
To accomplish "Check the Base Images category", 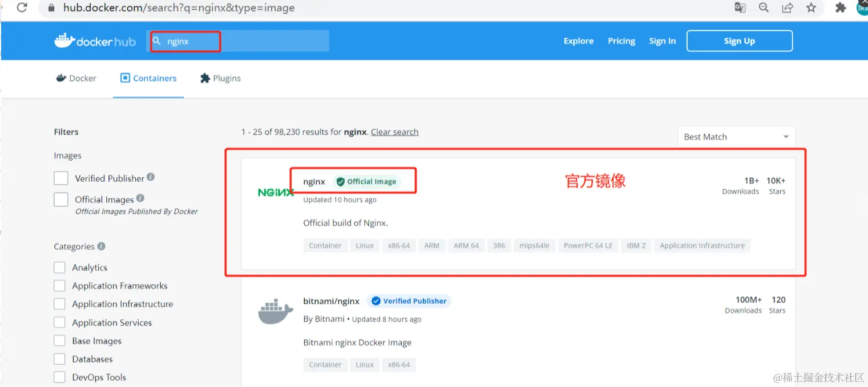I will pyautogui.click(x=59, y=341).
